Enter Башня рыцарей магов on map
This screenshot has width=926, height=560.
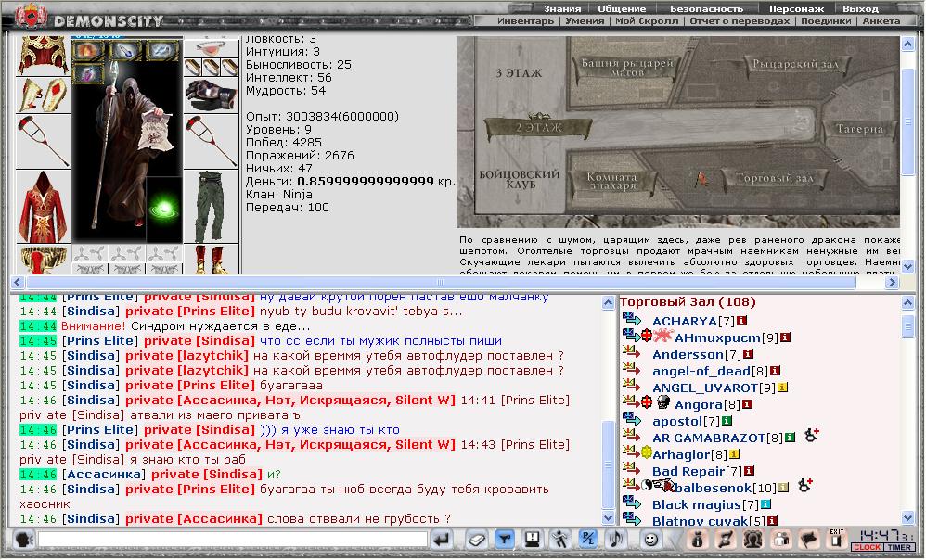[627, 68]
